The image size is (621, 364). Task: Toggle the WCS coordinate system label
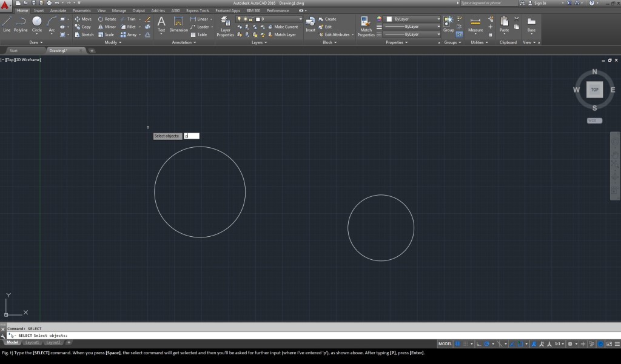tap(594, 121)
